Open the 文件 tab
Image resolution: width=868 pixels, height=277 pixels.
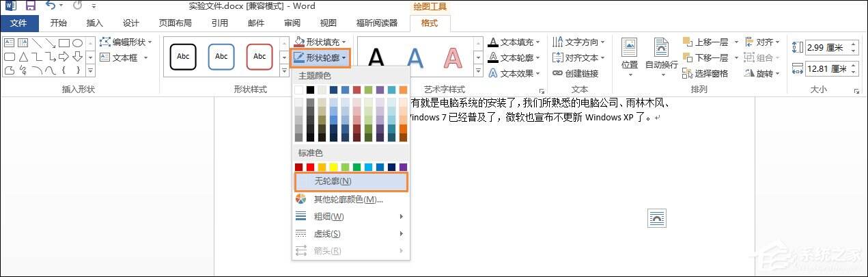pos(19,23)
